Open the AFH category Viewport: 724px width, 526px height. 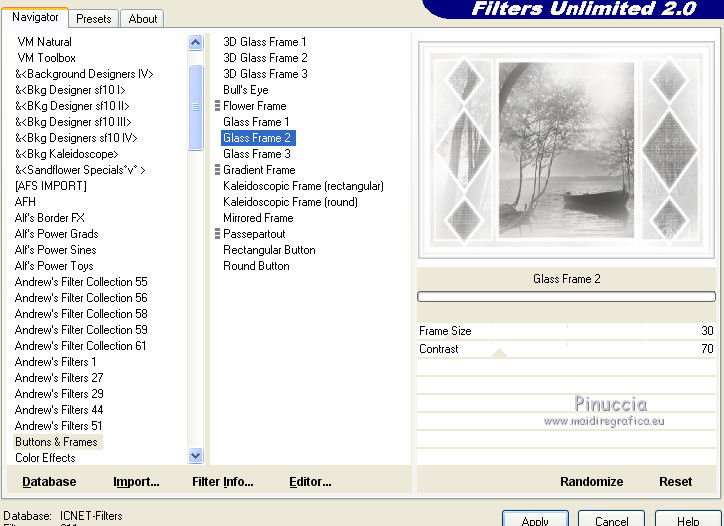tap(25, 202)
